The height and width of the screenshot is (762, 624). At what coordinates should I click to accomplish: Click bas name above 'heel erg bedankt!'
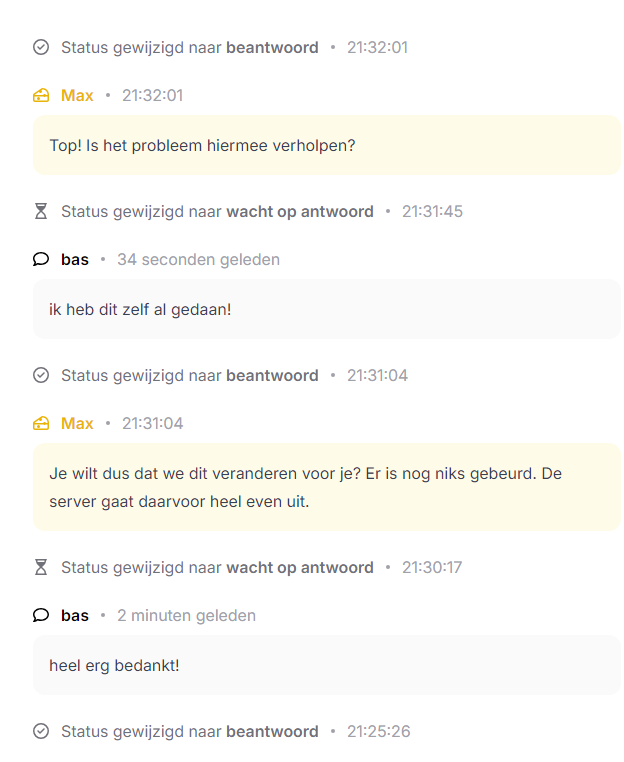tap(75, 615)
